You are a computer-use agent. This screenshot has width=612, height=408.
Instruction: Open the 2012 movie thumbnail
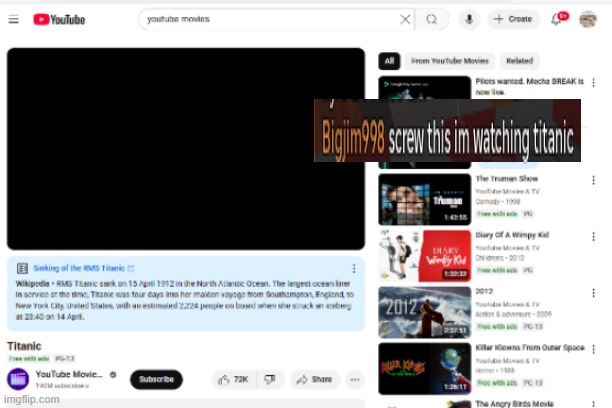425,312
